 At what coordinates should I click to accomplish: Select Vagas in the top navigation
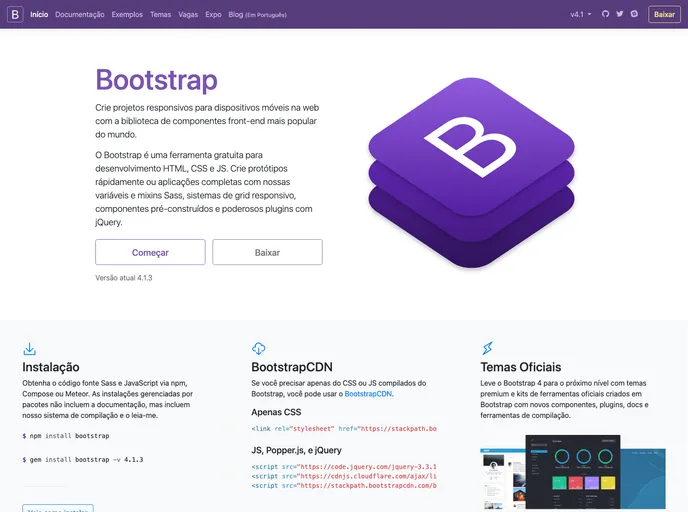point(188,15)
